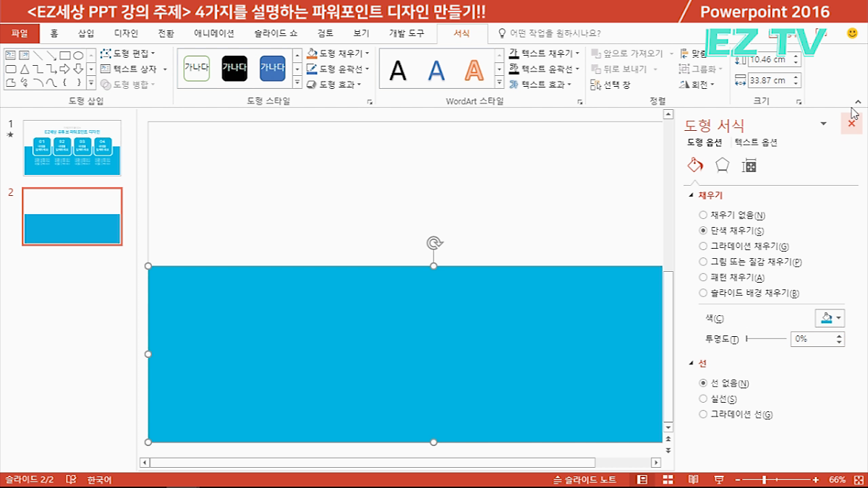Open 도형 윤곽선 dropdown

[x=339, y=69]
